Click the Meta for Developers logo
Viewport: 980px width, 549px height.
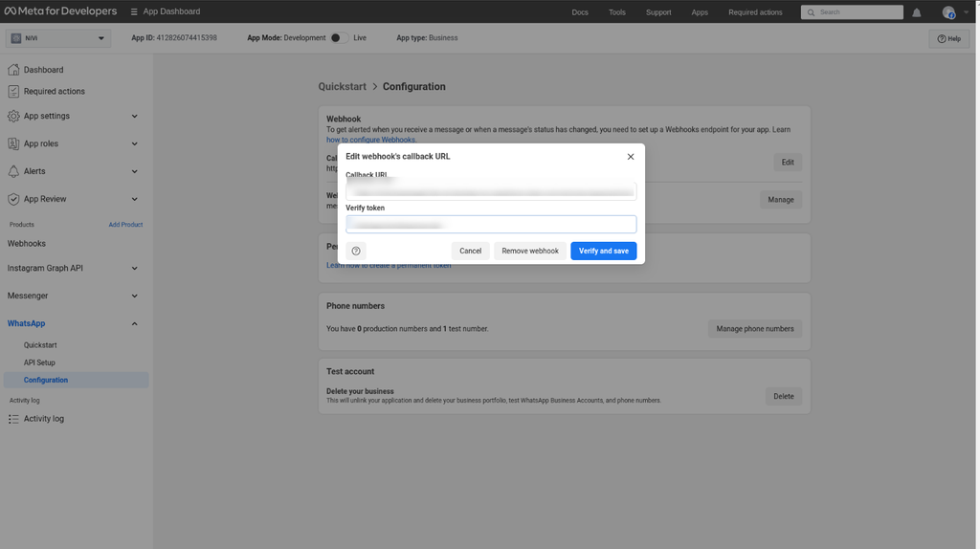[60, 11]
